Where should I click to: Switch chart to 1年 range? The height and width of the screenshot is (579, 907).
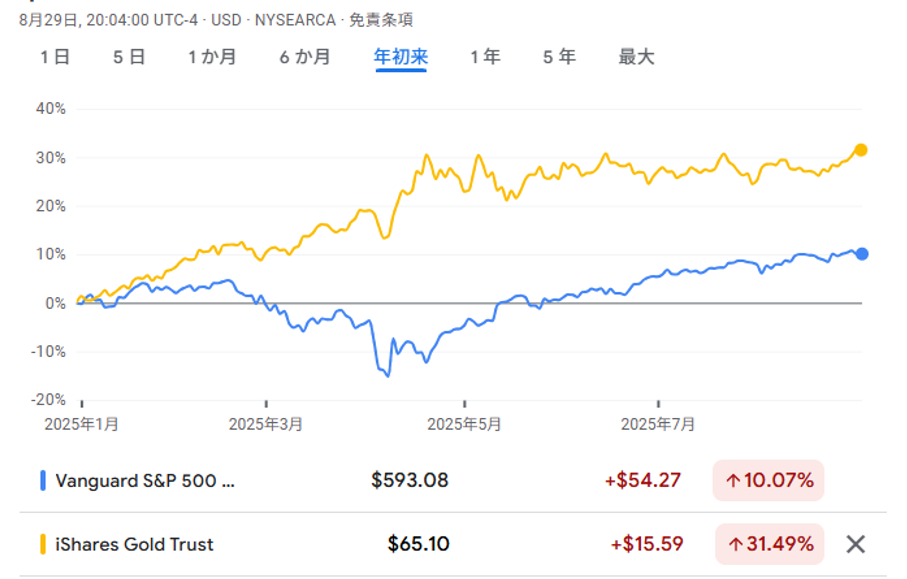click(485, 57)
